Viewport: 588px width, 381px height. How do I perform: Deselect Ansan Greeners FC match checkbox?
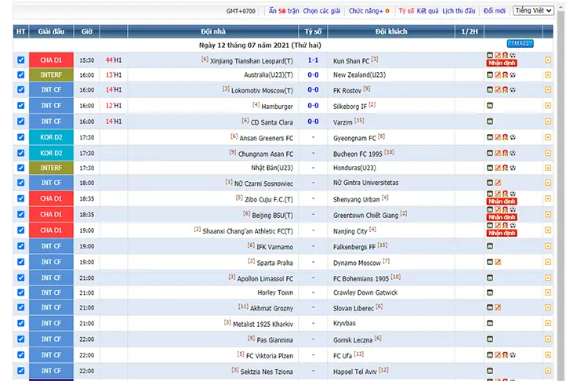21,137
